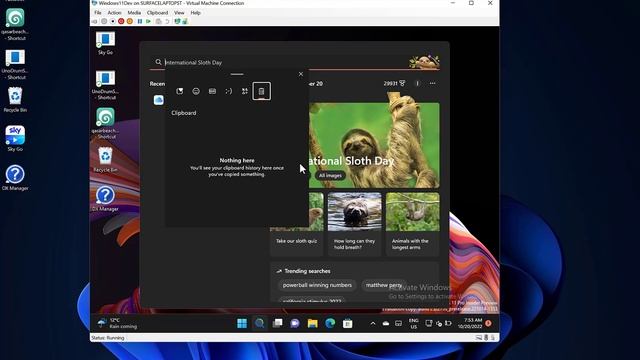
Task: Select the UnoDrumS shortcut on the host desktop
Action: [x=15, y=64]
